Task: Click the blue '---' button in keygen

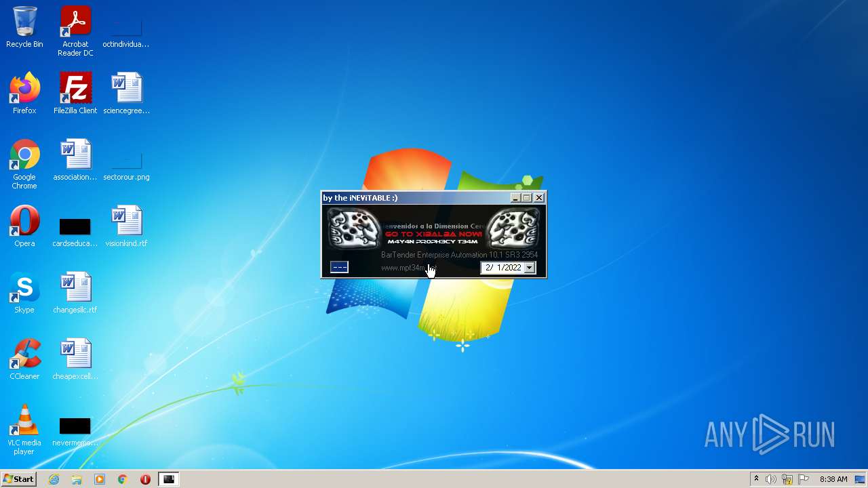Action: click(339, 267)
